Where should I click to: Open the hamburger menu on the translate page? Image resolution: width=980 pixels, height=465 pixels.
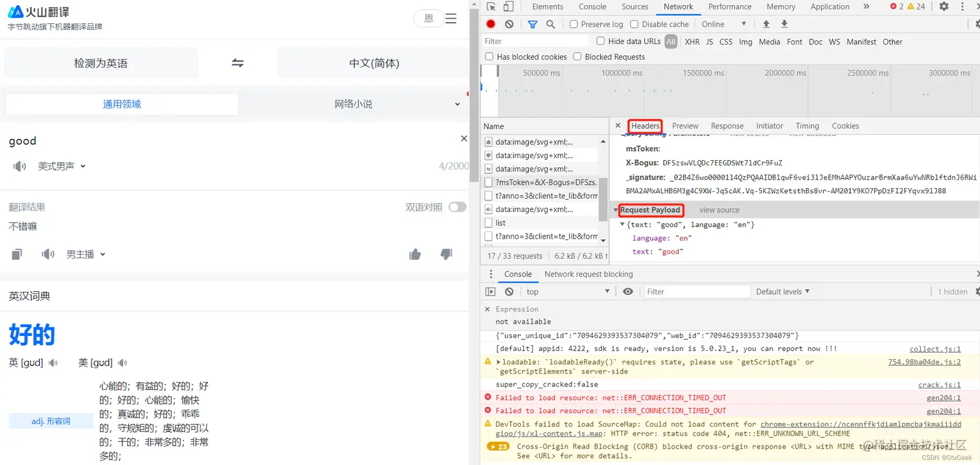[x=451, y=19]
